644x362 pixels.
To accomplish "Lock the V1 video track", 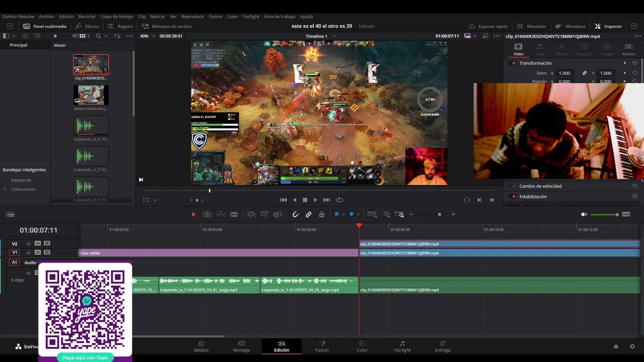I will pyautogui.click(x=28, y=252).
